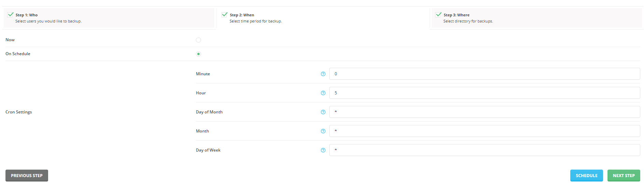Focus the Day of Month text box
The width and height of the screenshot is (644, 188).
coord(484,112)
